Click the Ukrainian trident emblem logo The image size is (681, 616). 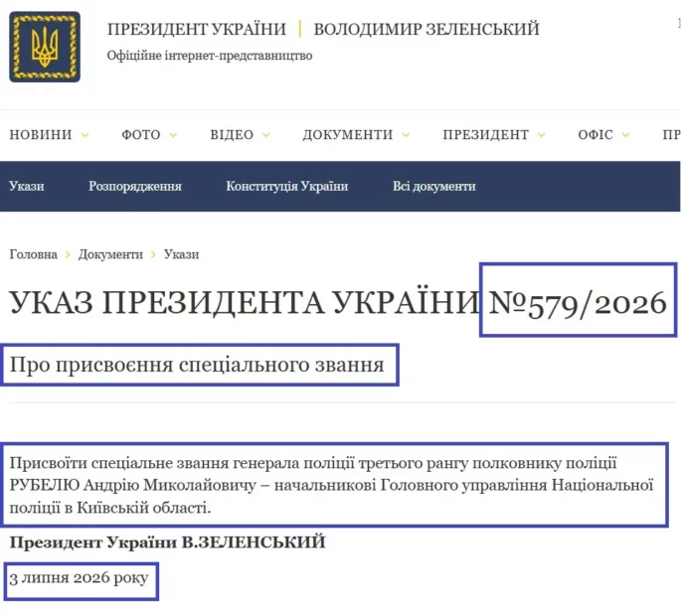click(x=45, y=47)
